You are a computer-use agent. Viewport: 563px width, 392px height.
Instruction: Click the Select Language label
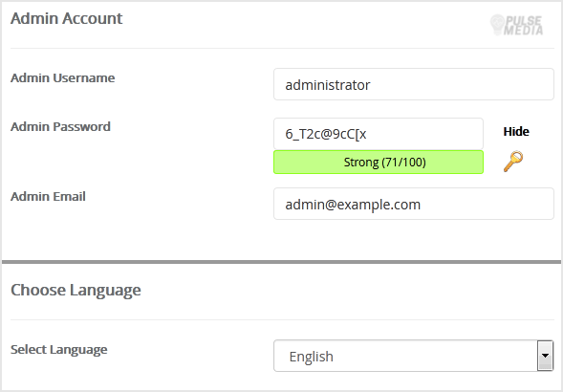click(59, 350)
